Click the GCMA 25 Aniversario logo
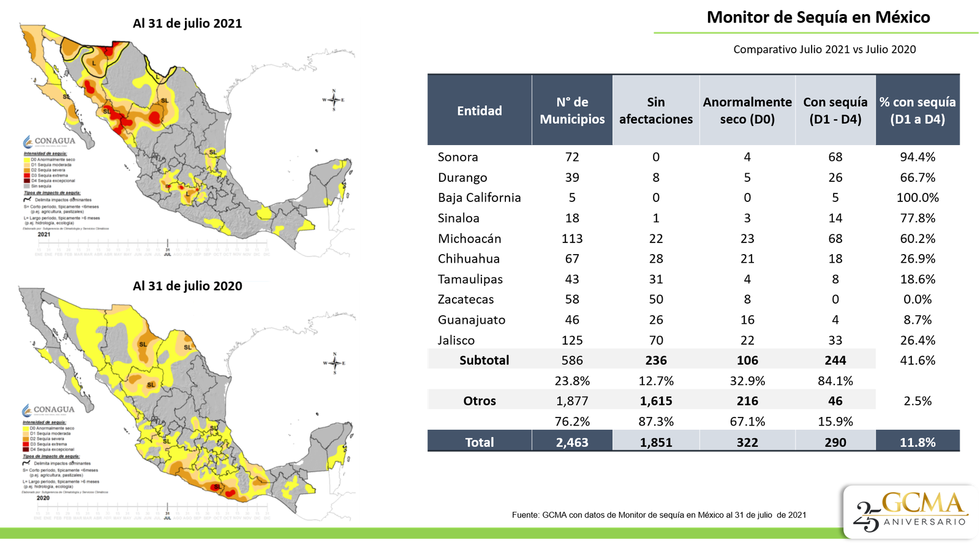The image size is (980, 543). click(x=911, y=512)
